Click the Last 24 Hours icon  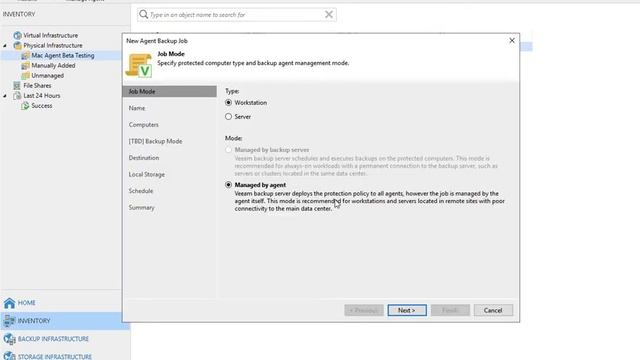(x=17, y=96)
